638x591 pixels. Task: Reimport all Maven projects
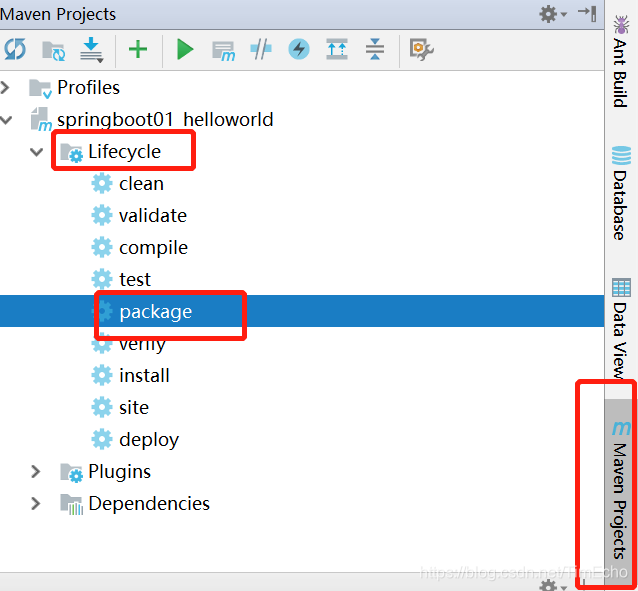point(15,50)
